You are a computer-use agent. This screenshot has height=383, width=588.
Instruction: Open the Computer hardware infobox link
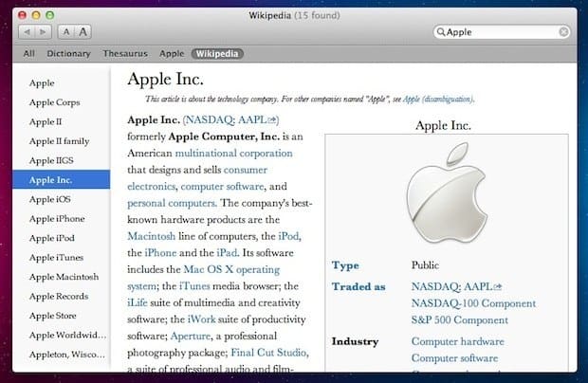click(x=458, y=342)
